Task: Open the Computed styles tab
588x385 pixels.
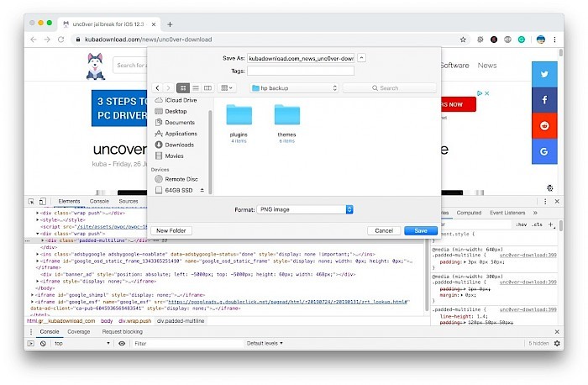Action: tap(469, 213)
